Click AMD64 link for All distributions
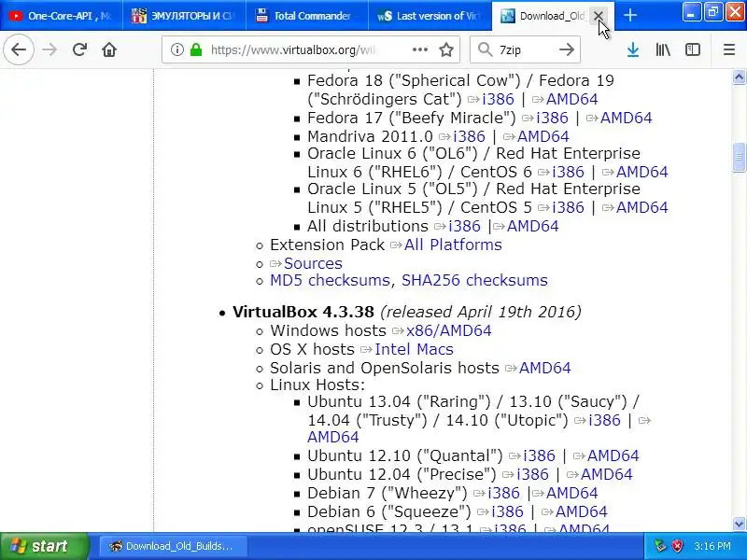 (532, 226)
